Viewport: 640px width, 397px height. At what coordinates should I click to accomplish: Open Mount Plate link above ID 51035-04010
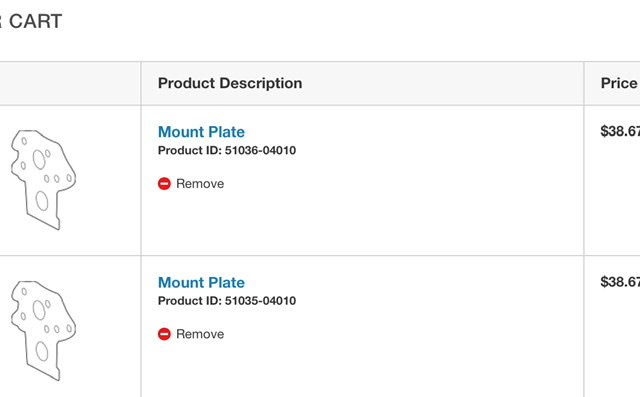(201, 282)
